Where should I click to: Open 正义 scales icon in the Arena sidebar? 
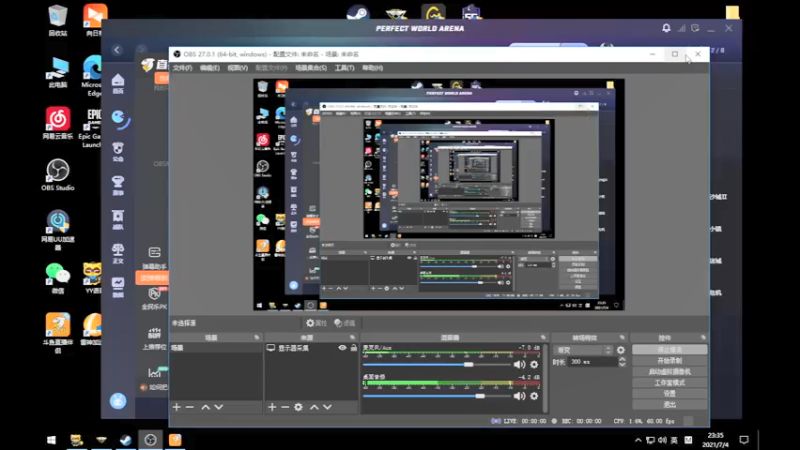click(x=118, y=253)
